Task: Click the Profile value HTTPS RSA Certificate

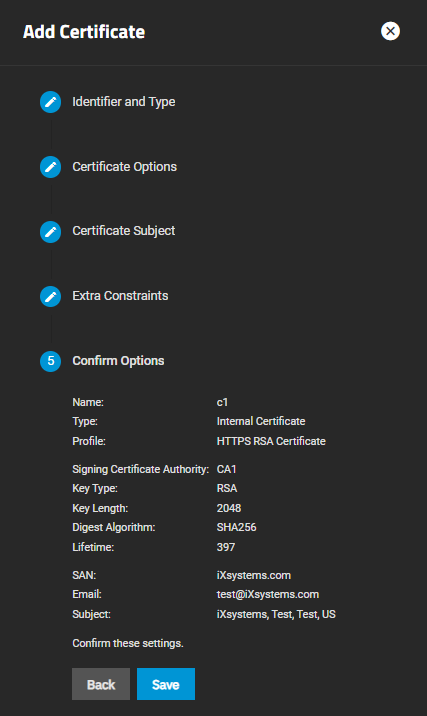Action: click(271, 441)
